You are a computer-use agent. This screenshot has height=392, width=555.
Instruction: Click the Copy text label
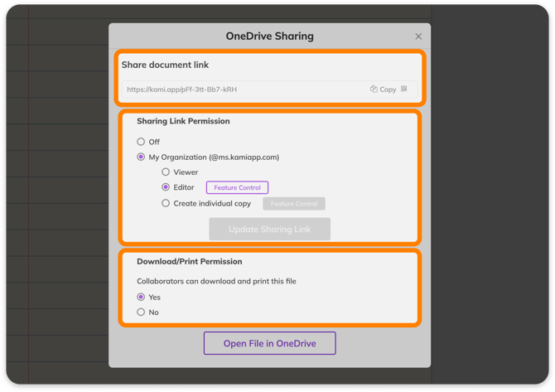(x=388, y=90)
